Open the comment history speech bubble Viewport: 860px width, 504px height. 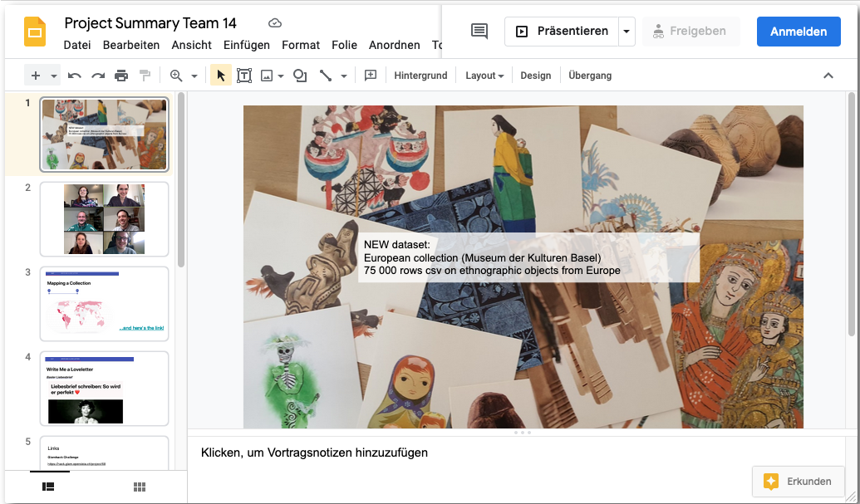[x=479, y=32]
